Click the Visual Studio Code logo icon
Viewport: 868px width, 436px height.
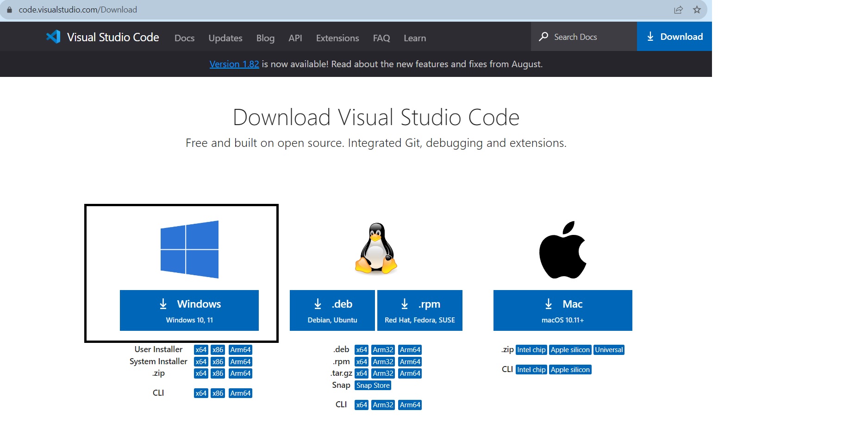pos(53,37)
